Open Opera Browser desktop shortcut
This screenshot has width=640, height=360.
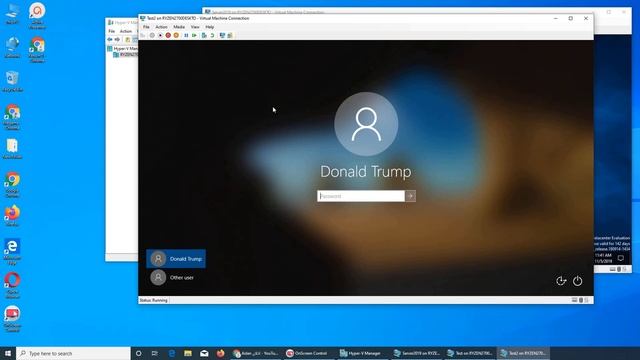pyautogui.click(x=12, y=286)
